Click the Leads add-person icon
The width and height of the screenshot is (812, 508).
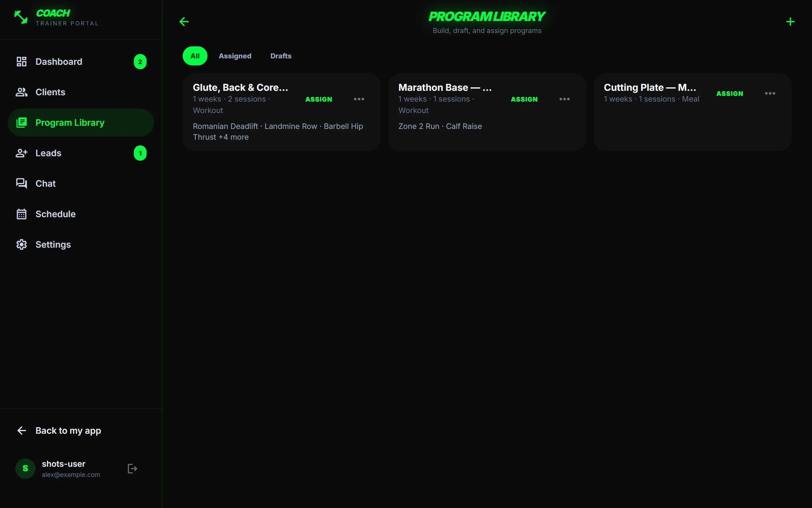pos(22,153)
